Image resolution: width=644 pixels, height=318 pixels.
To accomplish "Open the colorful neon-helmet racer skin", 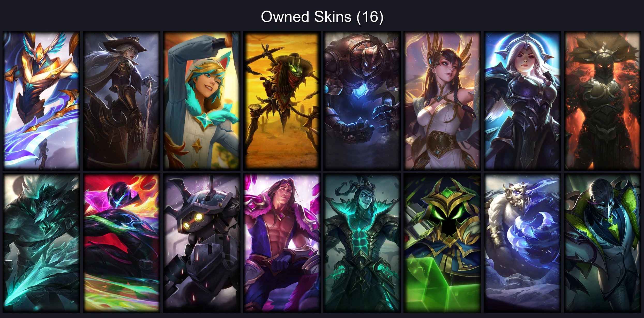I will point(122,243).
